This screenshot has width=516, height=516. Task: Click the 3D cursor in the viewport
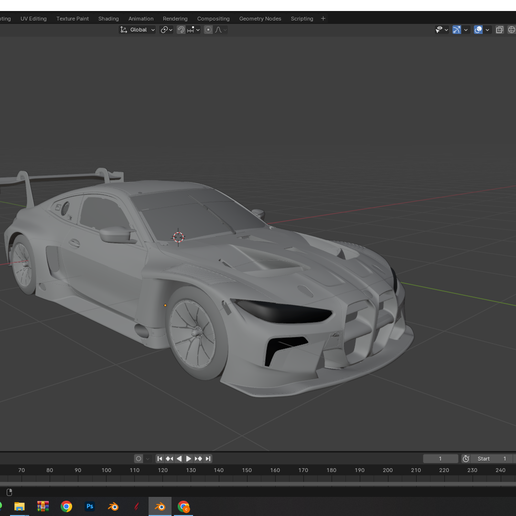tap(178, 237)
